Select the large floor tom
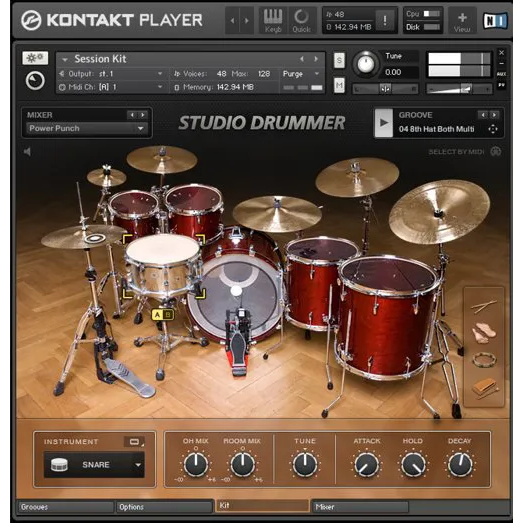This screenshot has width=523, height=523. coord(388,317)
